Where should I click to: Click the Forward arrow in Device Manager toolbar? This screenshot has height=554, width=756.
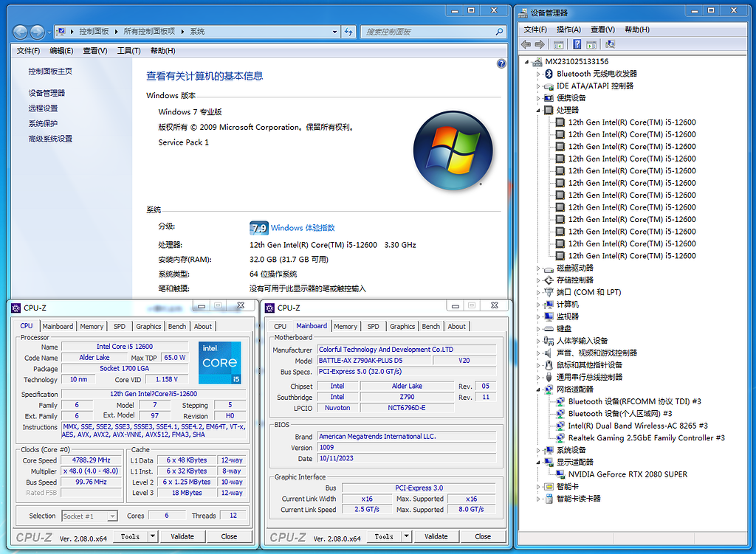point(540,44)
